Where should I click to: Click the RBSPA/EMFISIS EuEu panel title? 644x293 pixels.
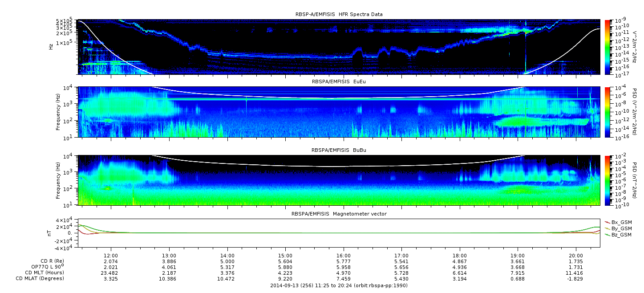pyautogui.click(x=339, y=82)
